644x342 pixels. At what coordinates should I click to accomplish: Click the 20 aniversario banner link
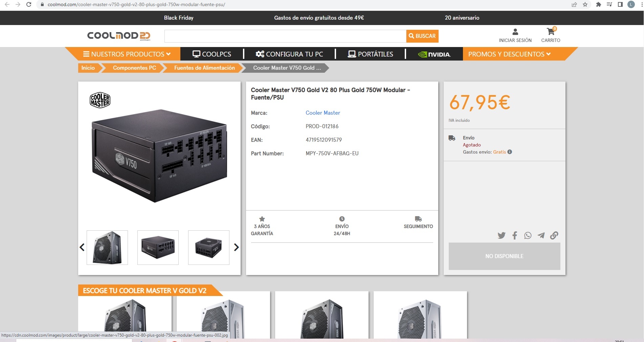pyautogui.click(x=462, y=18)
